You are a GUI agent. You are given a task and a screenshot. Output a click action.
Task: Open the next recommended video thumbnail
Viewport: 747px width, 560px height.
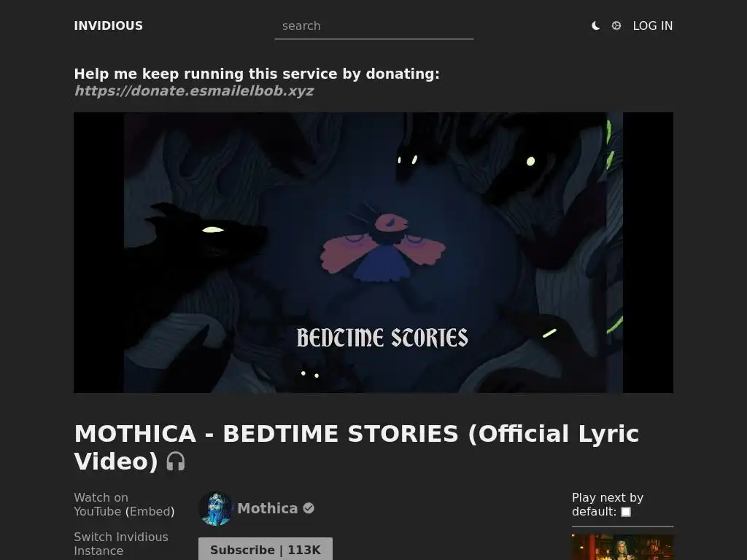[622, 547]
